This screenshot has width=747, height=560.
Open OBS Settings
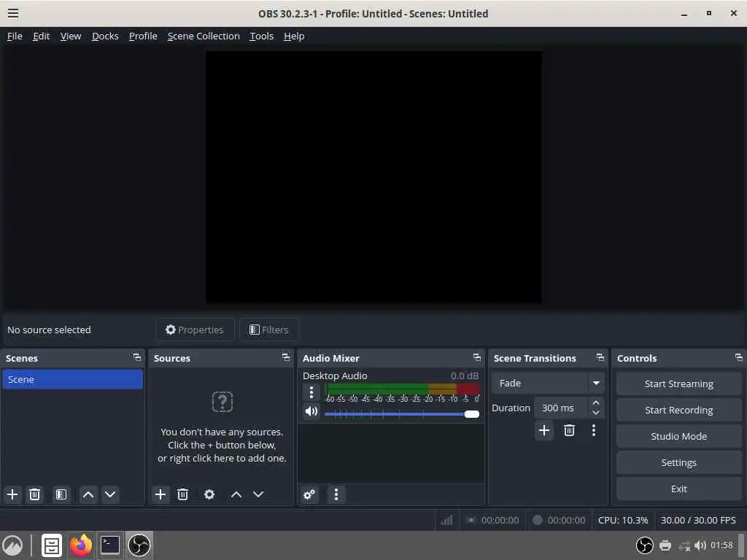tap(679, 462)
